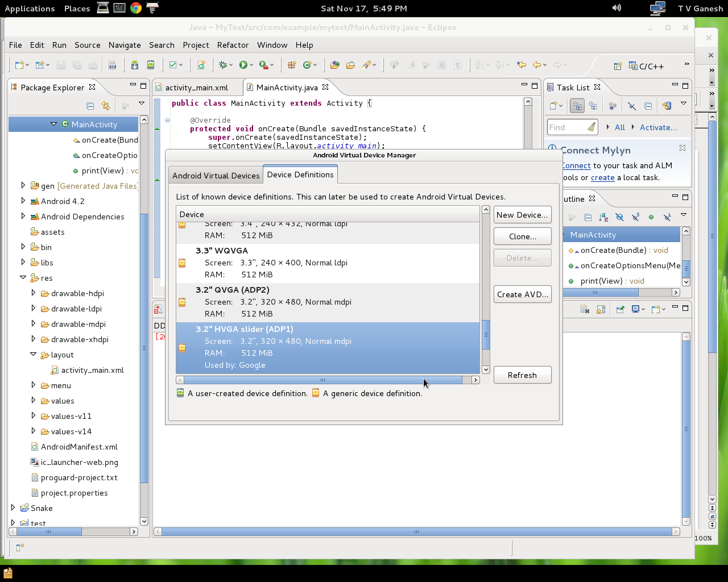Collapse the res folder in Package Explorer
This screenshot has width=728, height=582.
tap(23, 278)
